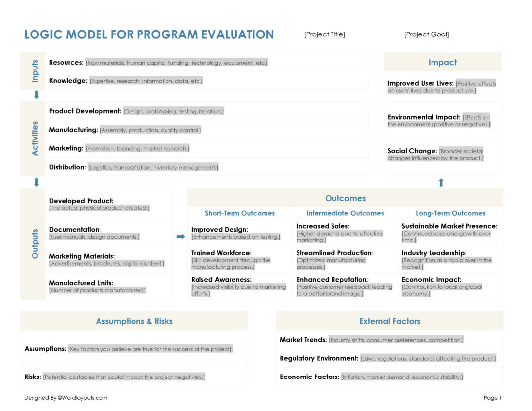Click the Logic Model for Program Evaluation title
Screen dimensions: 532x411
pos(149,34)
